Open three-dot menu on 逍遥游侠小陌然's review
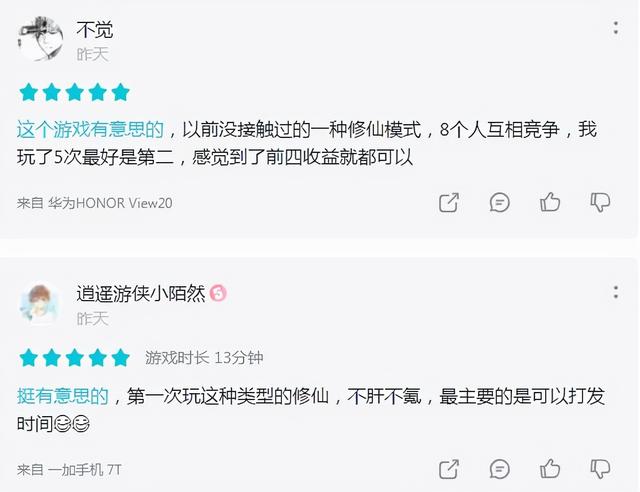This screenshot has width=640, height=492. coord(616,292)
